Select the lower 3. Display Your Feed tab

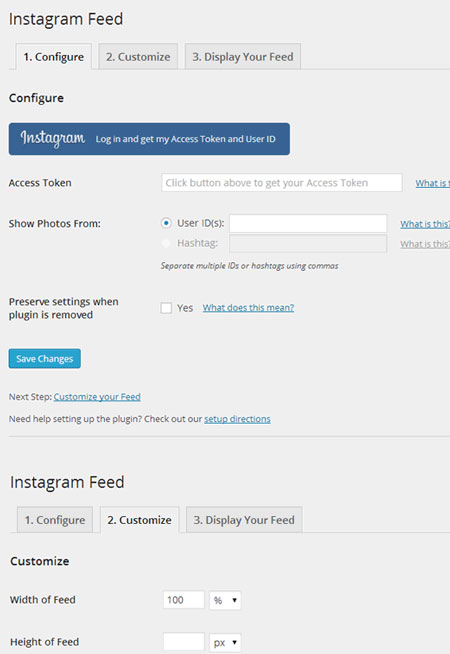(244, 520)
